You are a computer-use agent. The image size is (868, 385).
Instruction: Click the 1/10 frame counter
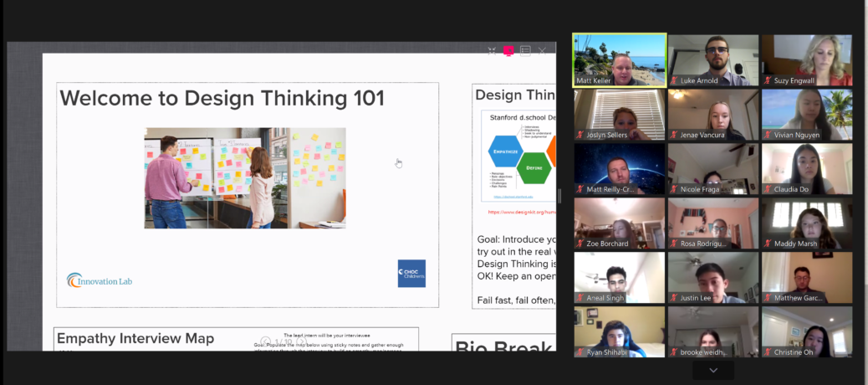tap(283, 342)
